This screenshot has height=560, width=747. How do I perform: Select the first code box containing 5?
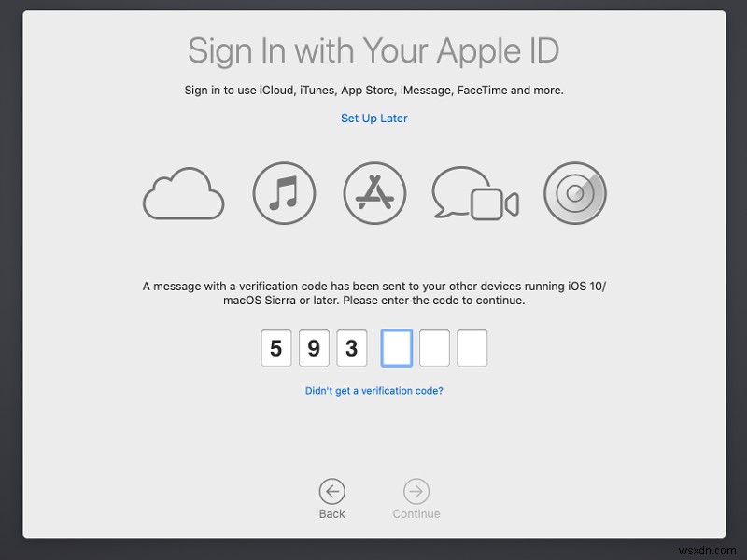click(276, 348)
